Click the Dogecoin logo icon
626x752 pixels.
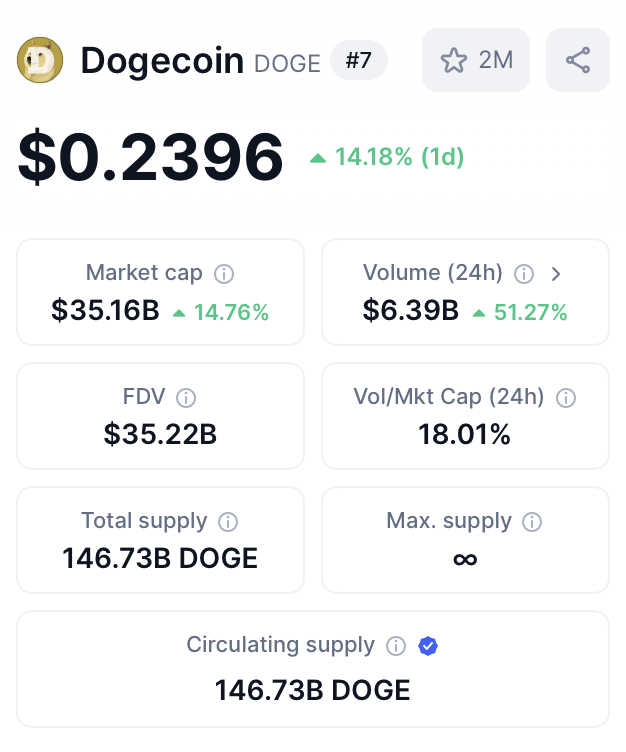[x=40, y=60]
